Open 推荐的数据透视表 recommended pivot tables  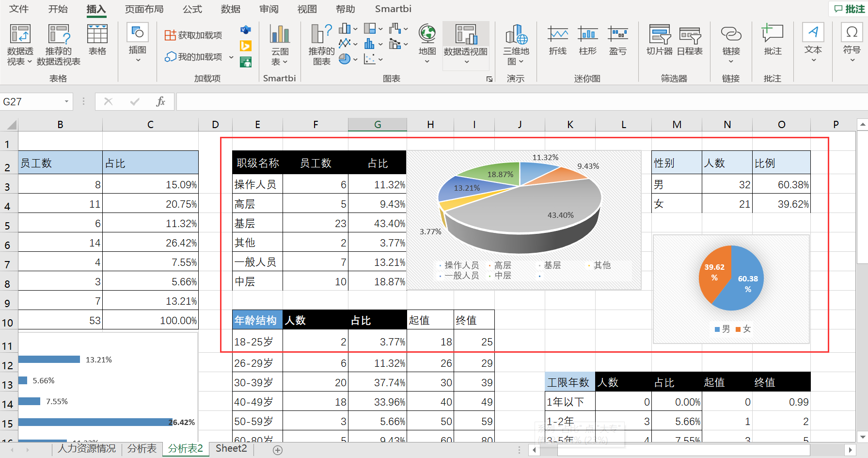click(x=59, y=45)
